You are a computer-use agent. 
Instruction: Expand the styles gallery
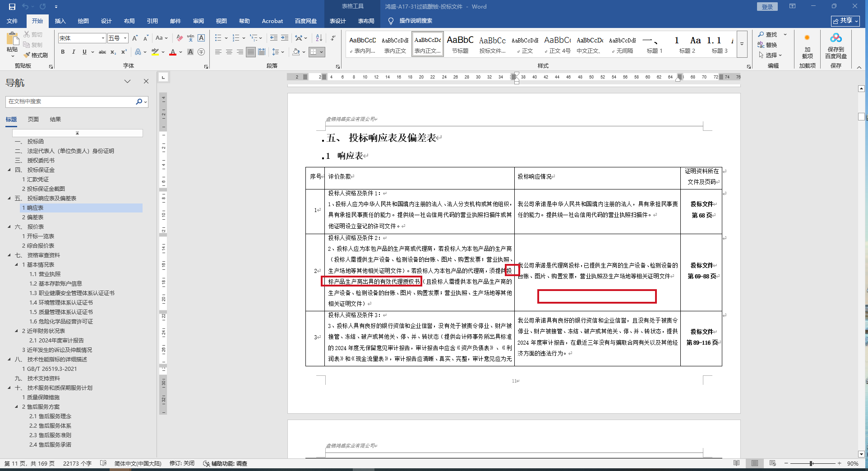742,44
